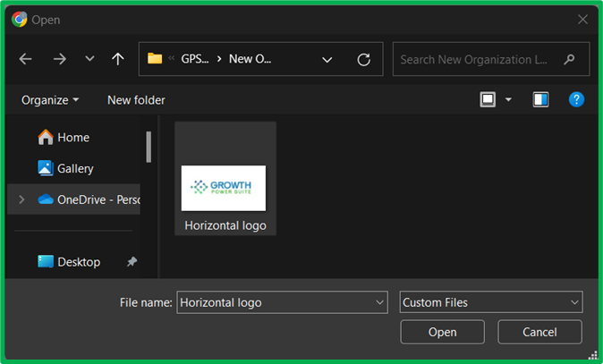This screenshot has width=603, height=364.
Task: Expand the address bar history dropdown
Action: [327, 60]
